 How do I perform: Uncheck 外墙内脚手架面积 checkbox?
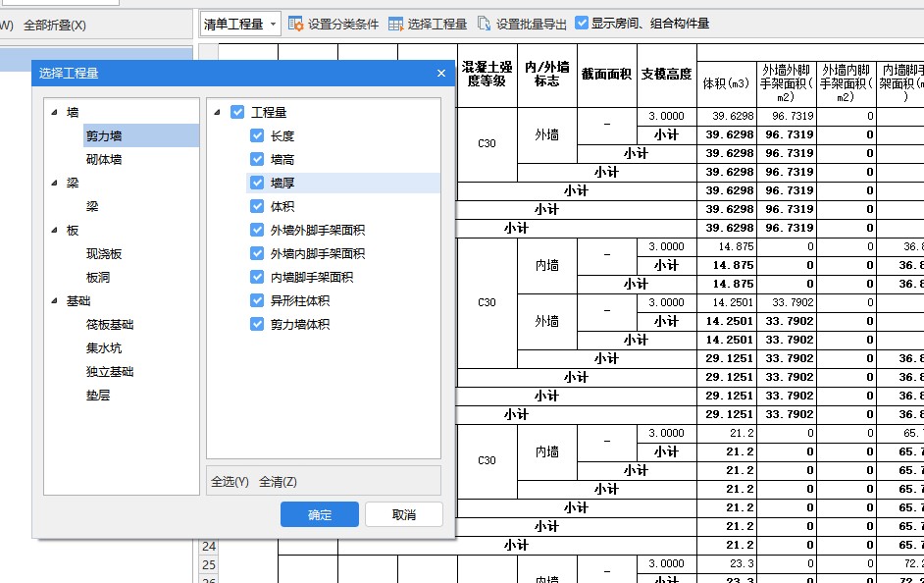click(257, 253)
